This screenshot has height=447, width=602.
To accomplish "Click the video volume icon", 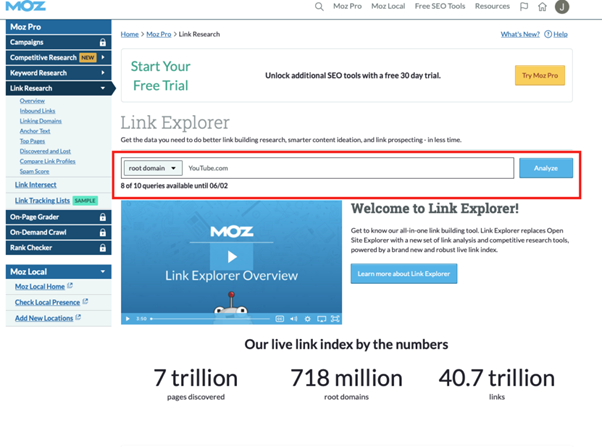I will click(294, 319).
